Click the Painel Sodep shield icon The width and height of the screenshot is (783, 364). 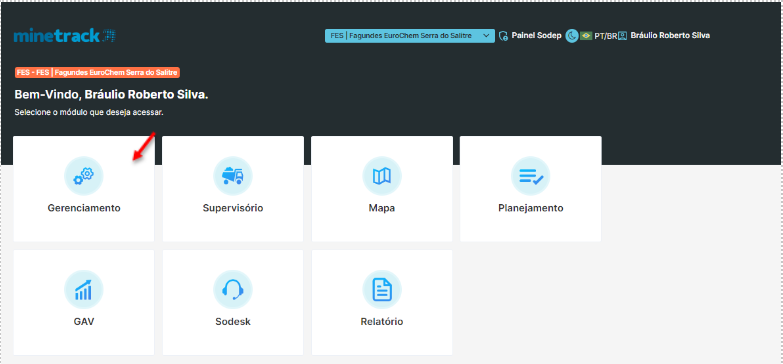pyautogui.click(x=503, y=36)
